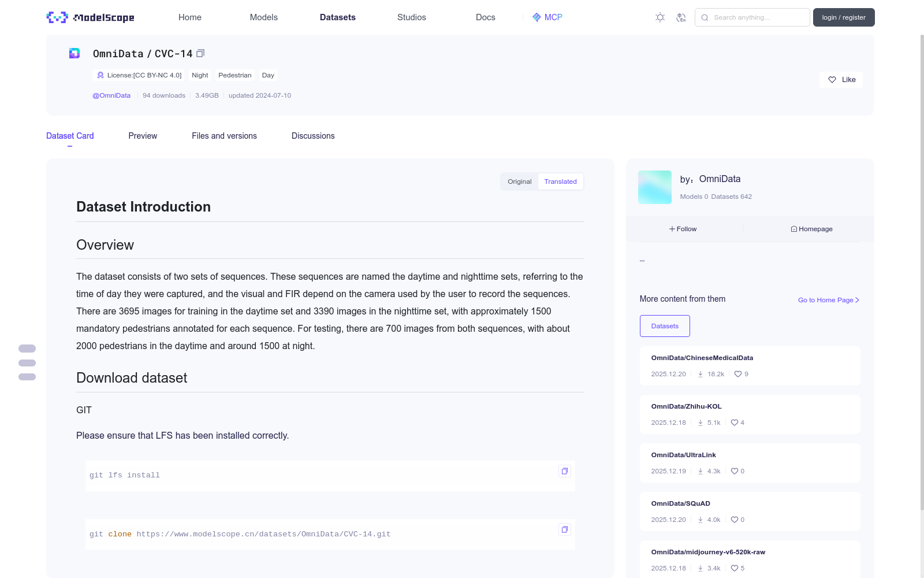Click heart icon on midjourney-v6-520k-raw card
Screen dimensions: 924x578
coord(735,568)
